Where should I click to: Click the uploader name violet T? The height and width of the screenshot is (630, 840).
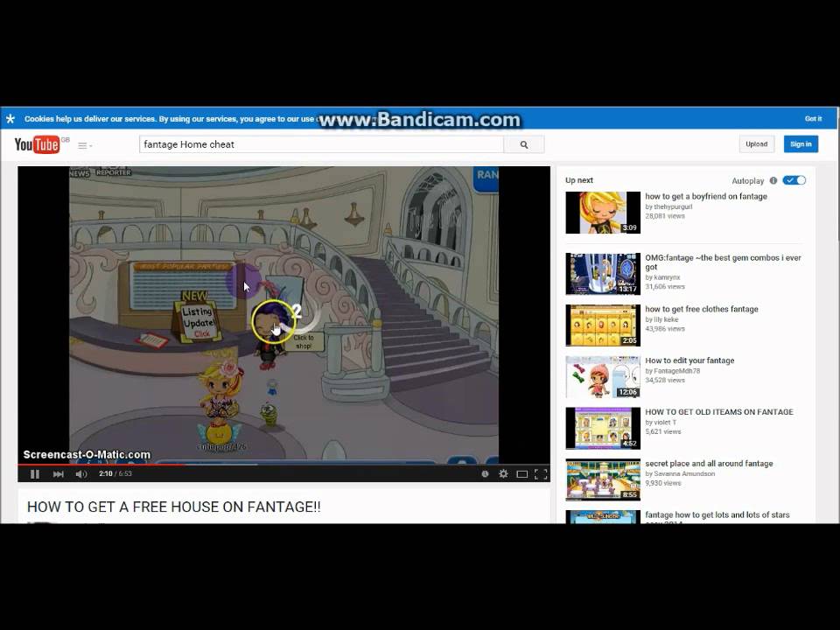point(665,422)
